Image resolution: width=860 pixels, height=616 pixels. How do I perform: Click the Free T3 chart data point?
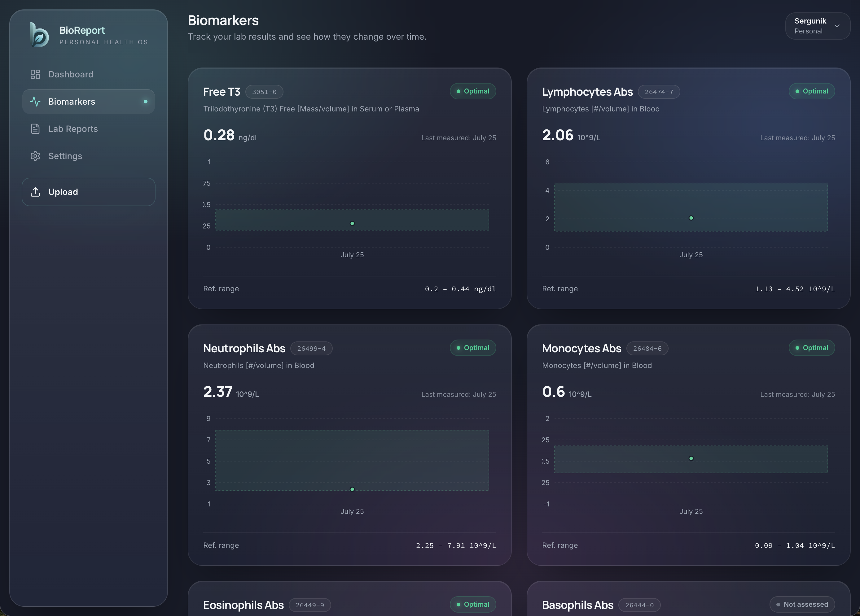tap(352, 223)
